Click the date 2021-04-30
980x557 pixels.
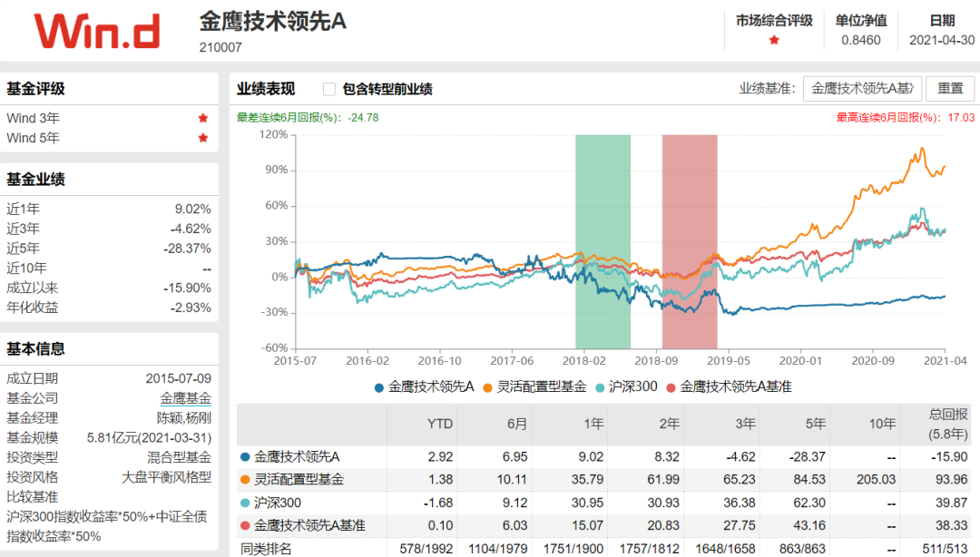pyautogui.click(x=942, y=40)
